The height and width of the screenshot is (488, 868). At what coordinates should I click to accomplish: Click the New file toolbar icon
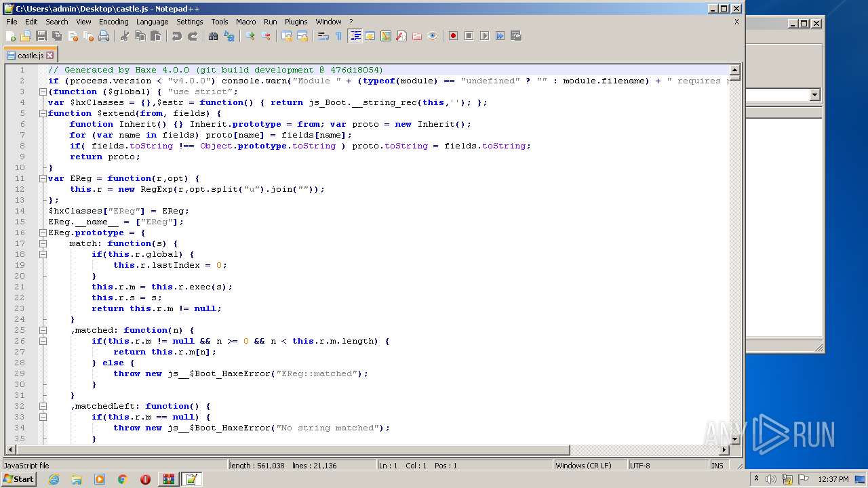click(x=11, y=36)
